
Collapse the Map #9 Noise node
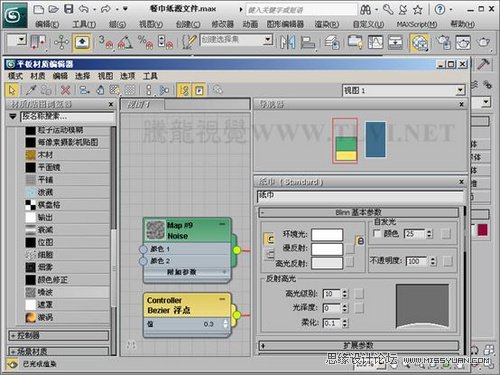(222, 224)
